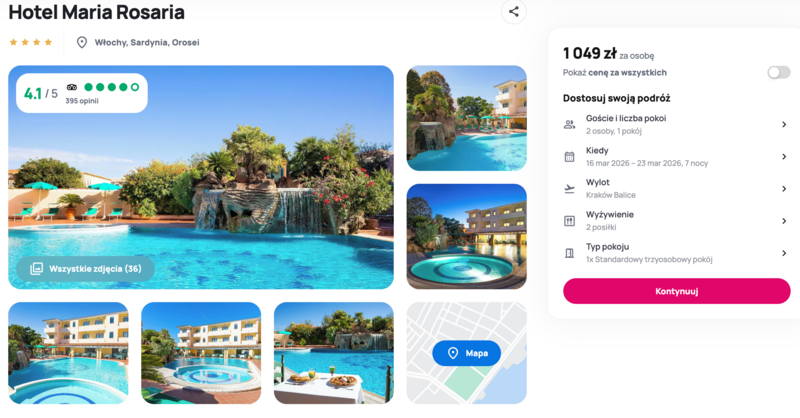
Task: Click the airplane icon beside Wylot
Action: (569, 189)
